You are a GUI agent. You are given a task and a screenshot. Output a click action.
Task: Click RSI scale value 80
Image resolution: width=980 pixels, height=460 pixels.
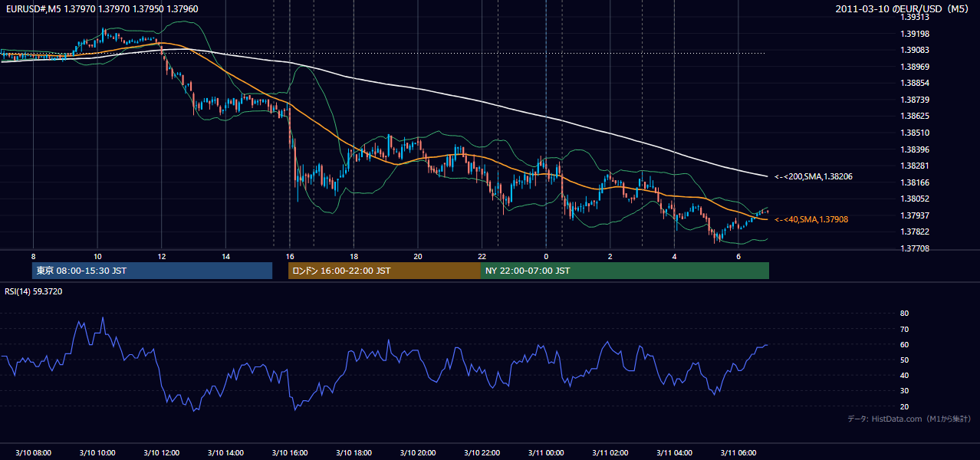905,314
